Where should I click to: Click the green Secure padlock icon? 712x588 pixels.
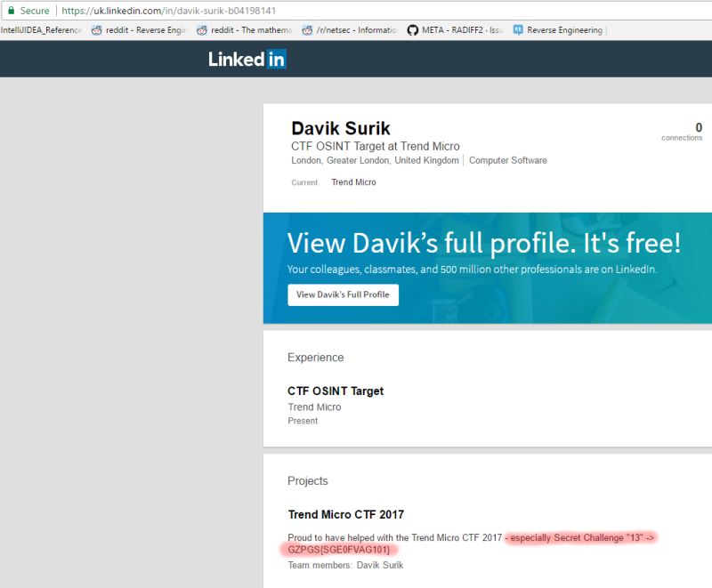12,10
